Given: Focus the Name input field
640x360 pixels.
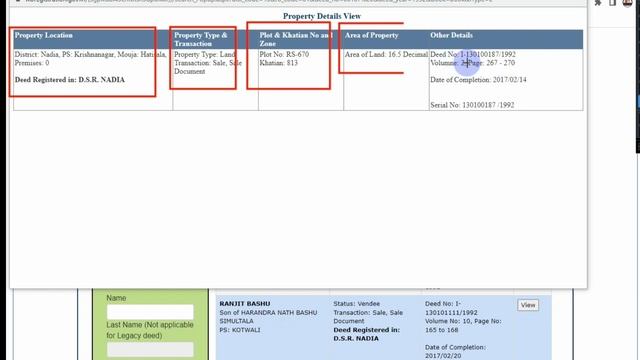Looking at the screenshot, I should coord(150,312).
